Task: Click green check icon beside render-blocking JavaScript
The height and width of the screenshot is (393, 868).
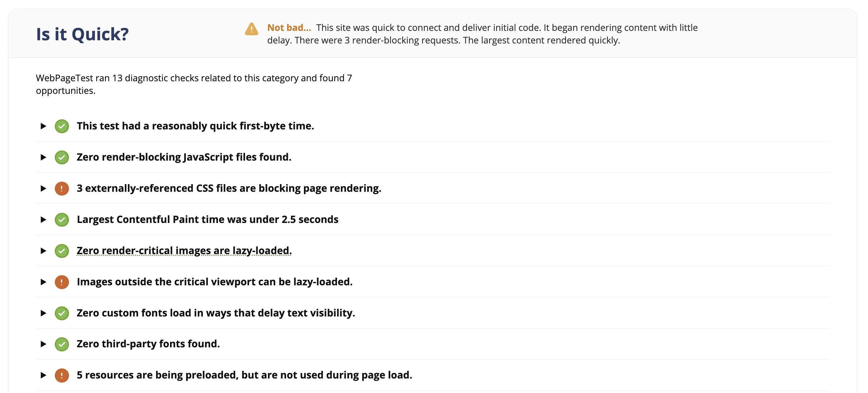Action: coord(62,157)
